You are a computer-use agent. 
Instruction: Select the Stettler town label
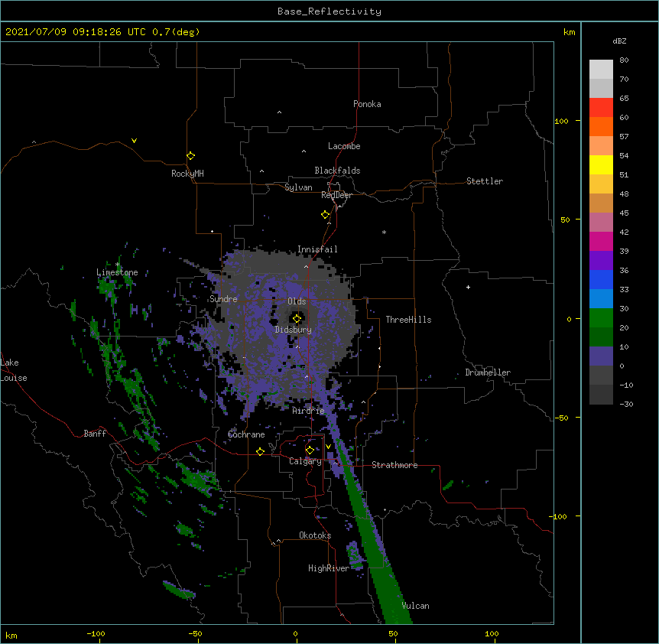click(485, 181)
